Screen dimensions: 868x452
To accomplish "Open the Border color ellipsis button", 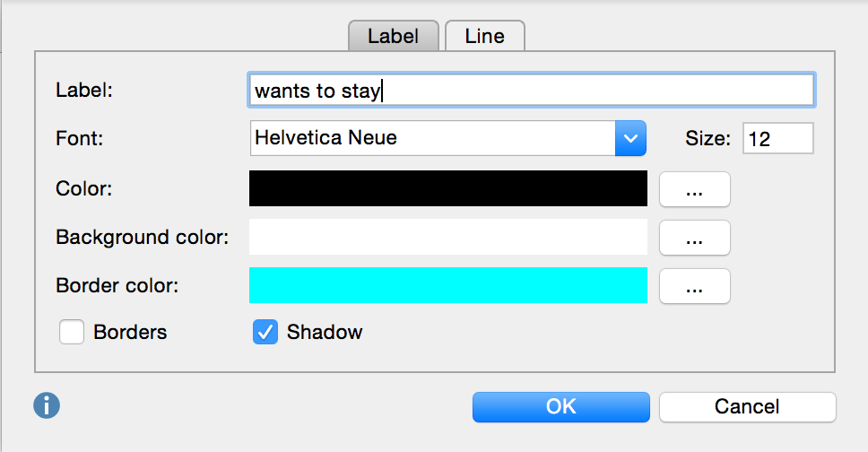I will click(x=694, y=286).
